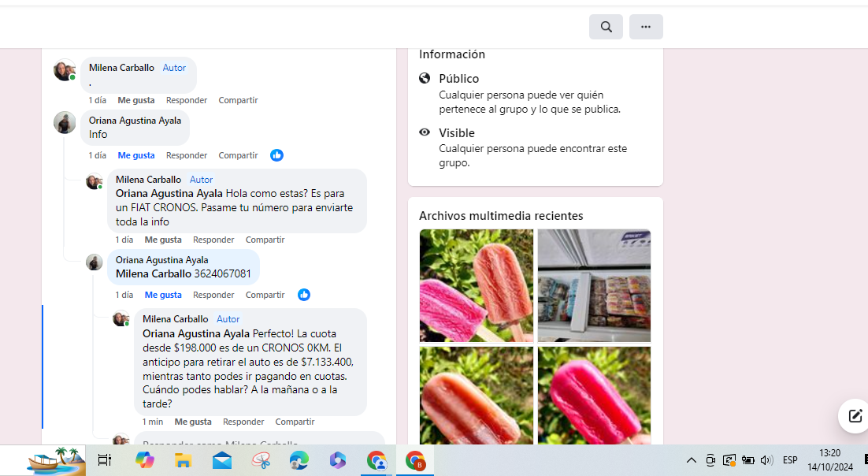868x476 pixels.
Task: Toggle Me gusta on Oriana's Info comment
Action: click(x=136, y=155)
